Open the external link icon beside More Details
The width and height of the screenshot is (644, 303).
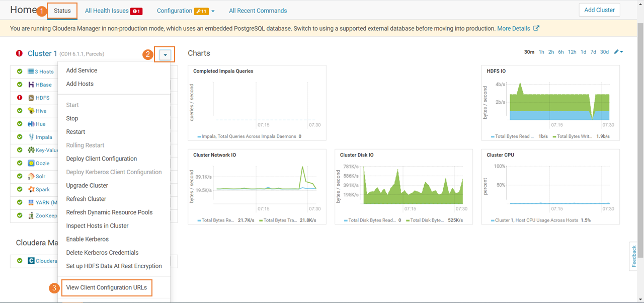click(536, 28)
